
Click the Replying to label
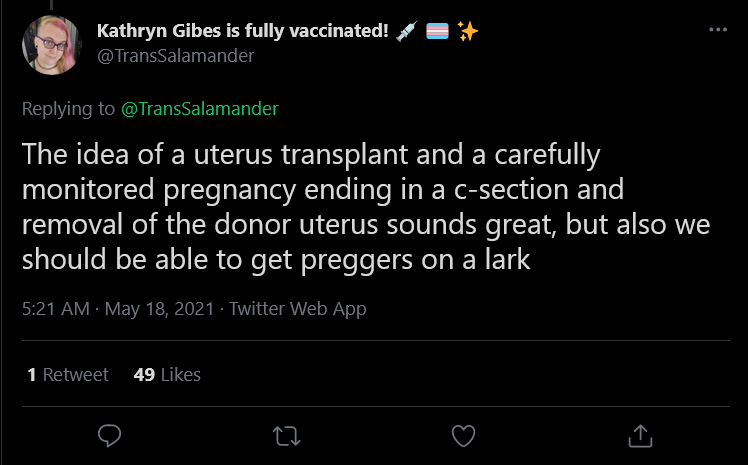click(68, 109)
